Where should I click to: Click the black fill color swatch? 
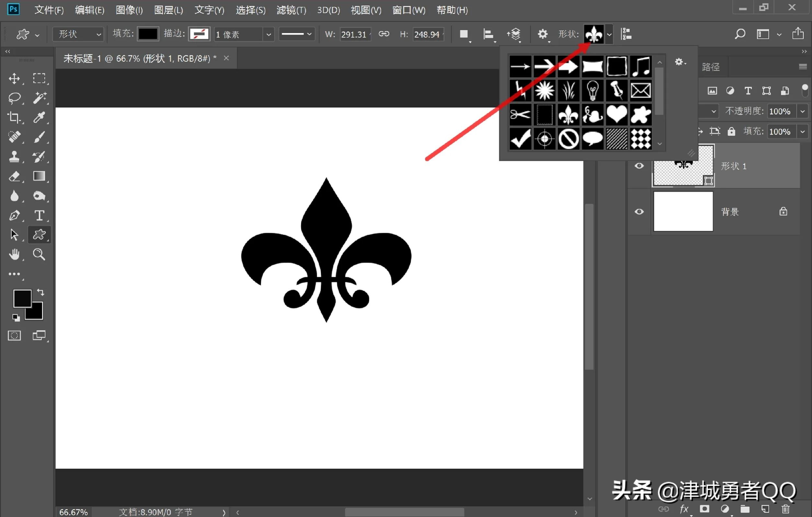(148, 34)
